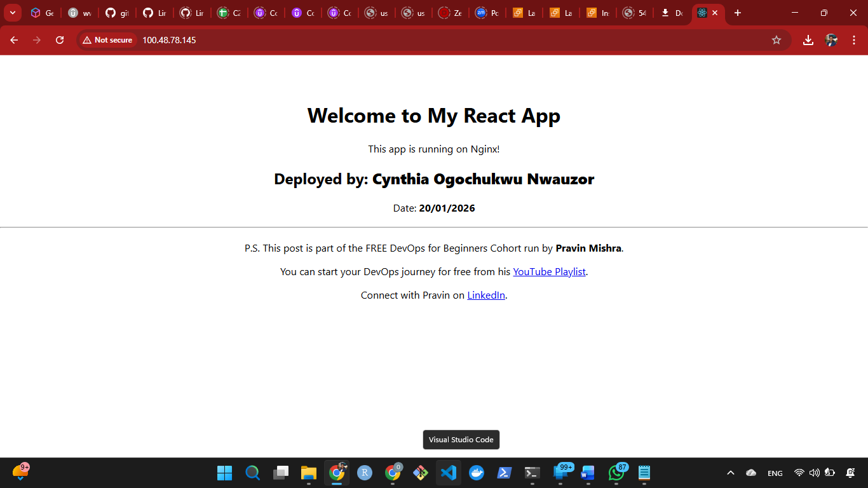Open the OneDrive cloud tray icon
Screen dimensions: 868x488
(x=751, y=473)
